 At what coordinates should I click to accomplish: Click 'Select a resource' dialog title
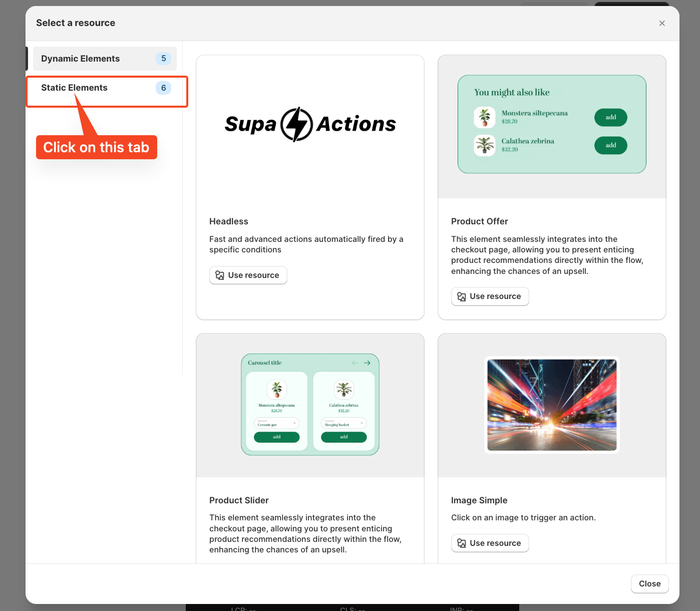coord(76,23)
